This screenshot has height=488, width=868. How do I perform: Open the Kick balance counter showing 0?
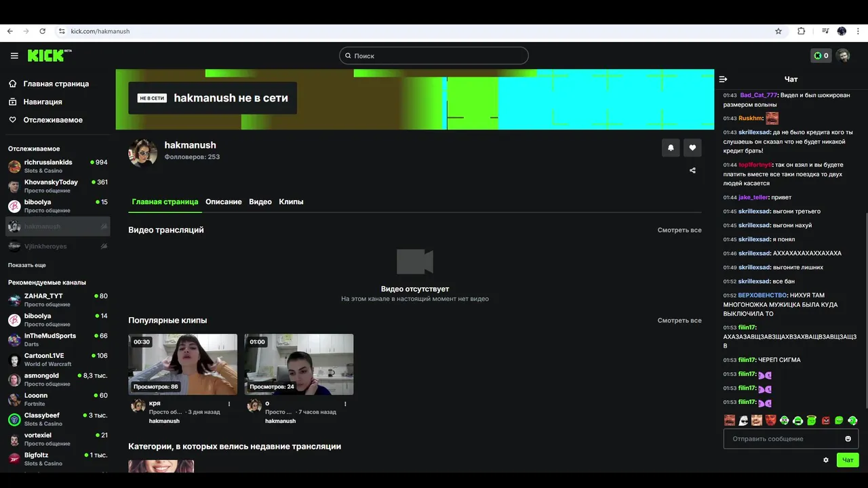click(x=821, y=56)
